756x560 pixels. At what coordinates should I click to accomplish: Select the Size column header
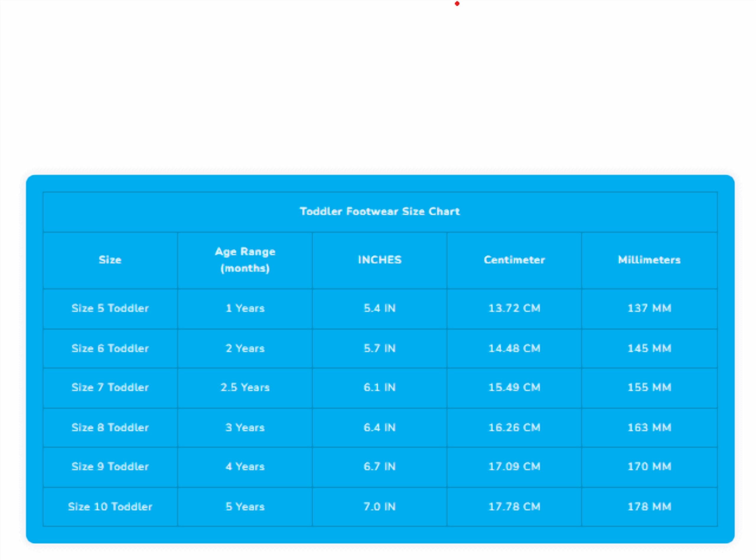point(110,260)
